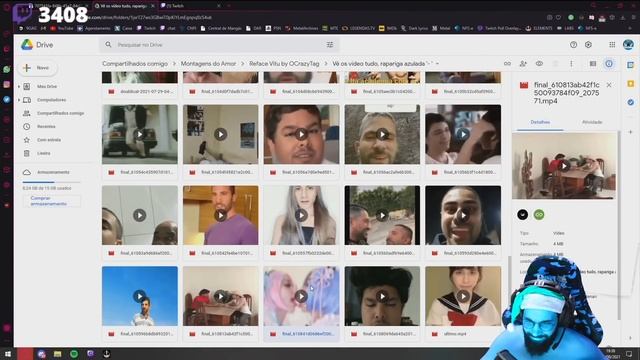The image size is (640, 360).
Task: Toggle the view details info icon
Action: (x=609, y=64)
